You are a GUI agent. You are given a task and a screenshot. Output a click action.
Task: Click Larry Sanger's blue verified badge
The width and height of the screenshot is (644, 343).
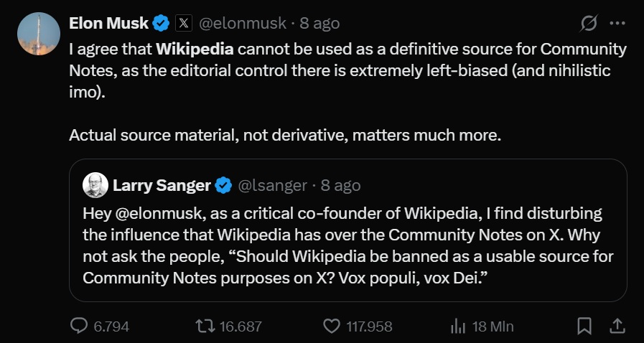point(223,186)
